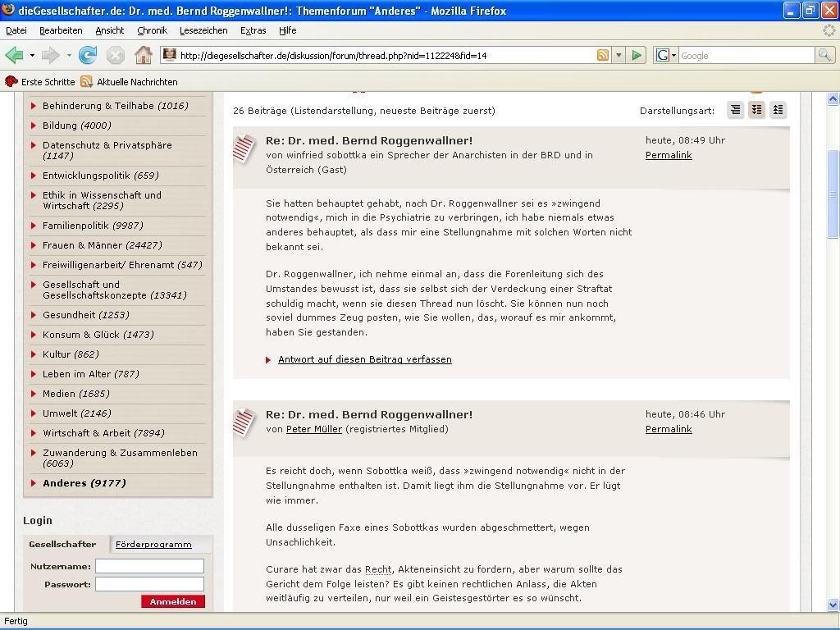Reload the page with the refresh icon
The height and width of the screenshot is (630, 840).
88,56
